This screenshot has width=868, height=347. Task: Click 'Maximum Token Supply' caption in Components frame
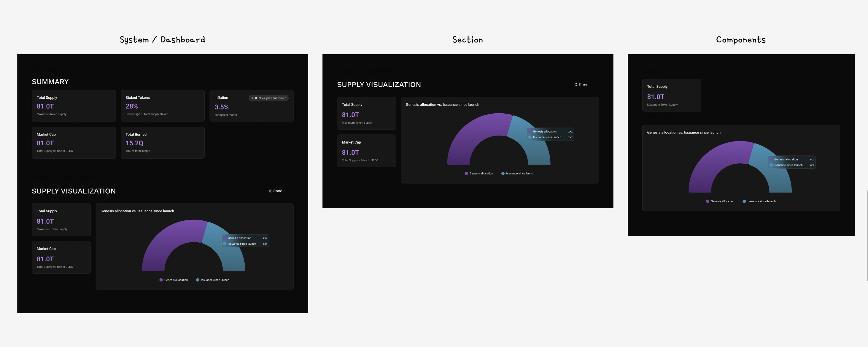tap(662, 105)
